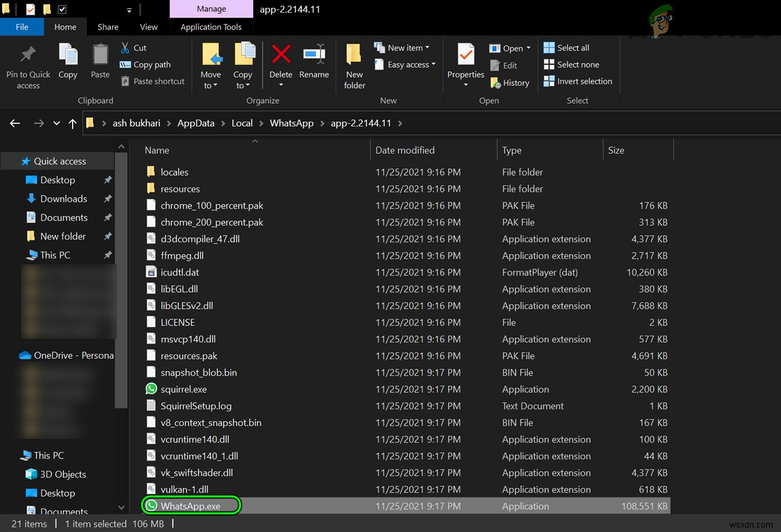Select all items using the ribbon option

pyautogui.click(x=566, y=47)
